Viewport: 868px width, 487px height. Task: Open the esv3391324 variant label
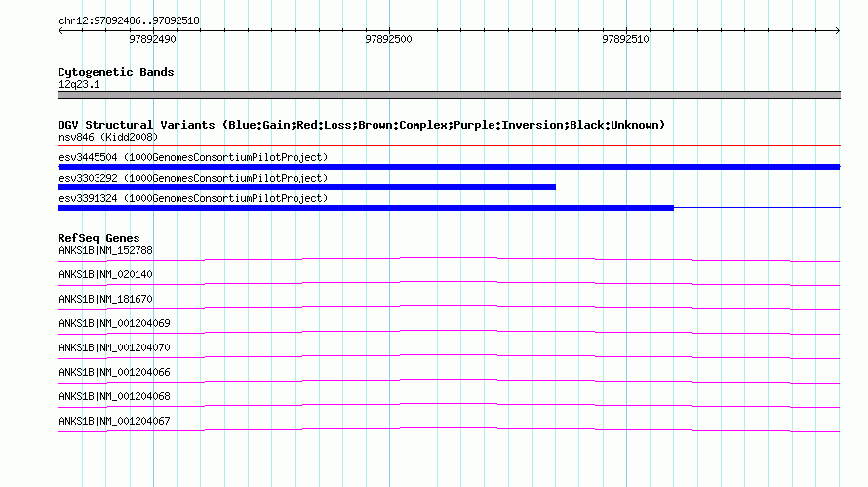tap(193, 198)
